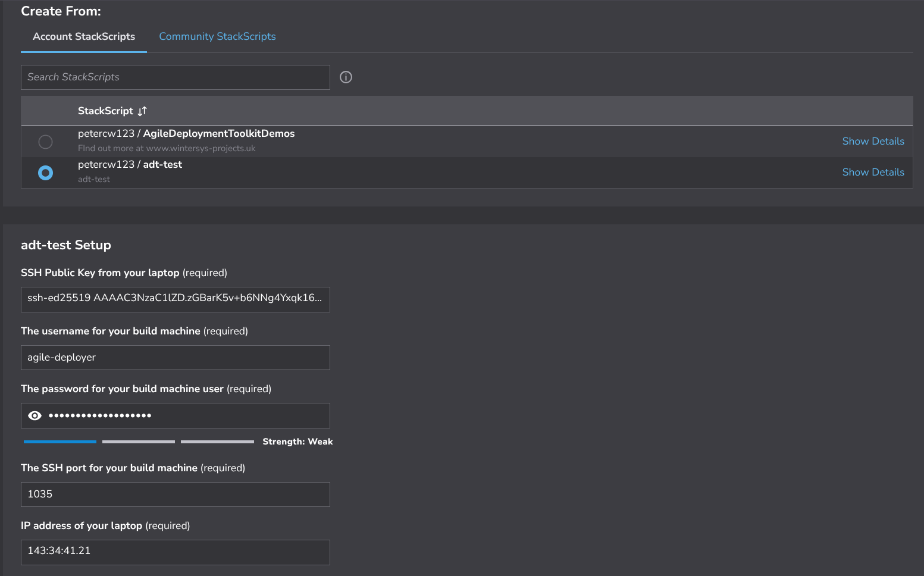
Task: Switch to the Account StackScripts tab
Action: 84,36
